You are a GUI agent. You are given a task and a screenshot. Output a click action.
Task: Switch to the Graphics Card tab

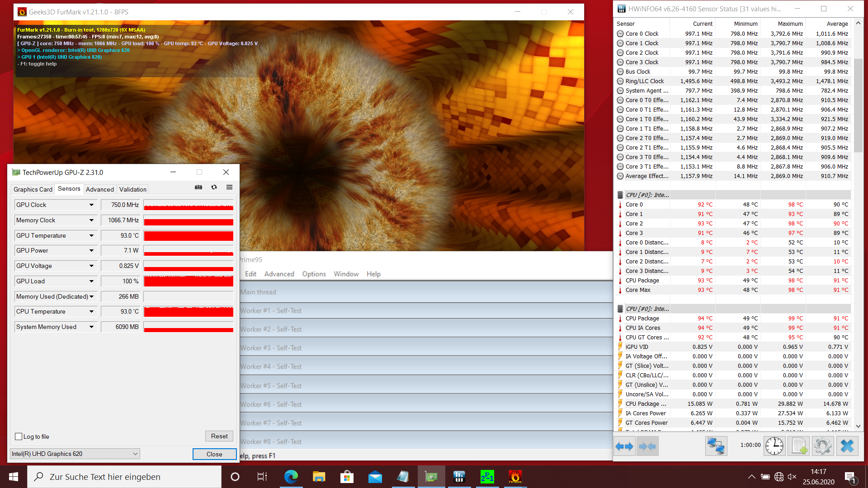[33, 189]
